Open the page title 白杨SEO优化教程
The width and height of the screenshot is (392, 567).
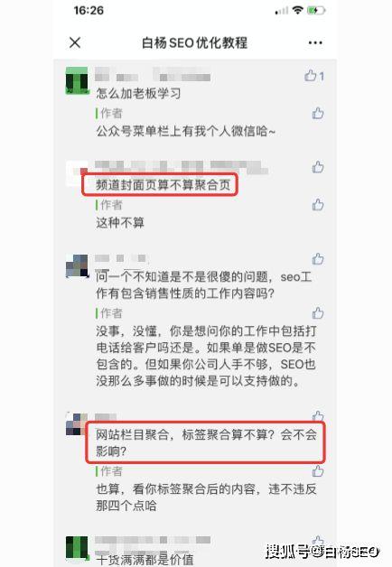[194, 42]
